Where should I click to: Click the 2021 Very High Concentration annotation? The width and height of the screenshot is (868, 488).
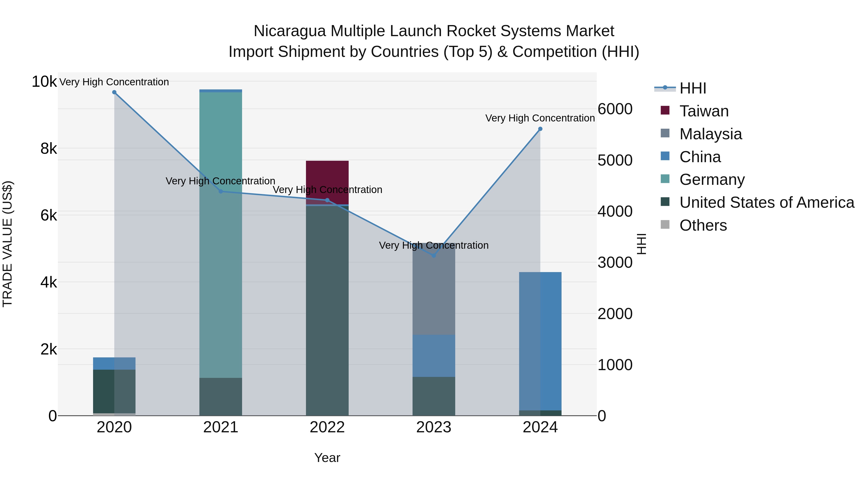[x=221, y=181]
